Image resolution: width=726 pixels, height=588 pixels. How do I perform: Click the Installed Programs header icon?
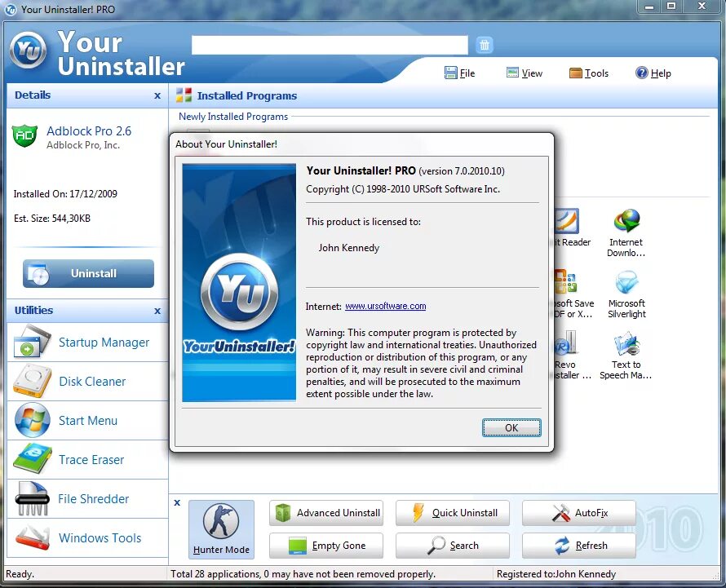[x=184, y=95]
